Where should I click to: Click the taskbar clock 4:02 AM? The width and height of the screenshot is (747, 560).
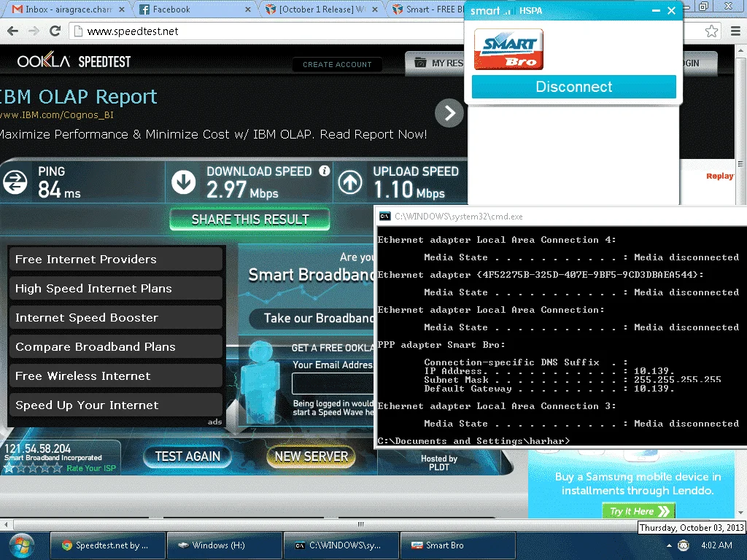(716, 545)
